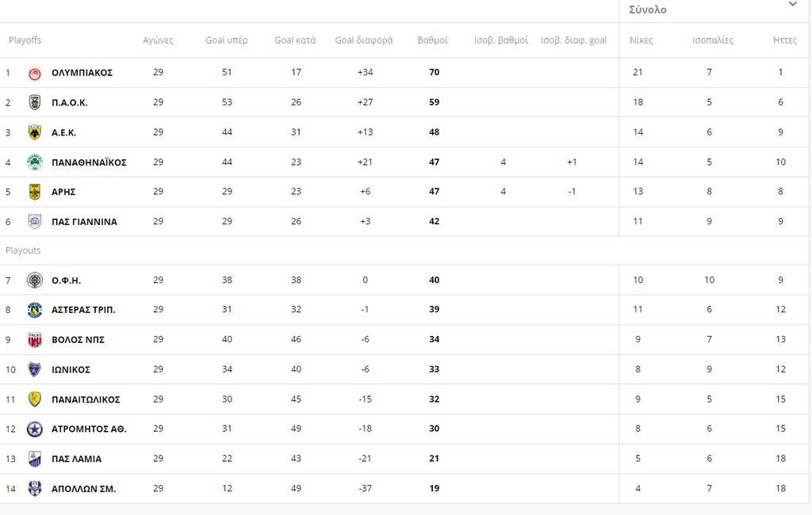Open the ΙΩΝΙΚΟΣ team name link
The height and width of the screenshot is (515, 812).
click(x=71, y=369)
